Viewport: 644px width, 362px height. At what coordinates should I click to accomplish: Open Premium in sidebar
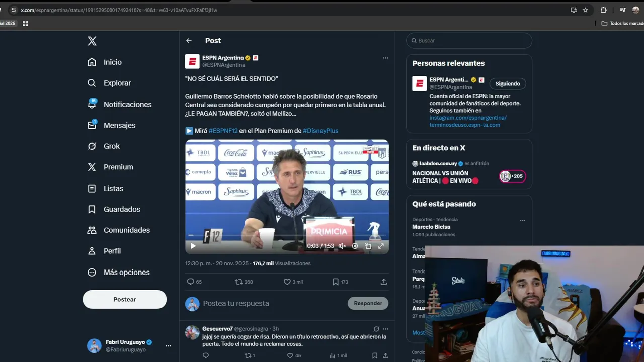tap(110, 167)
